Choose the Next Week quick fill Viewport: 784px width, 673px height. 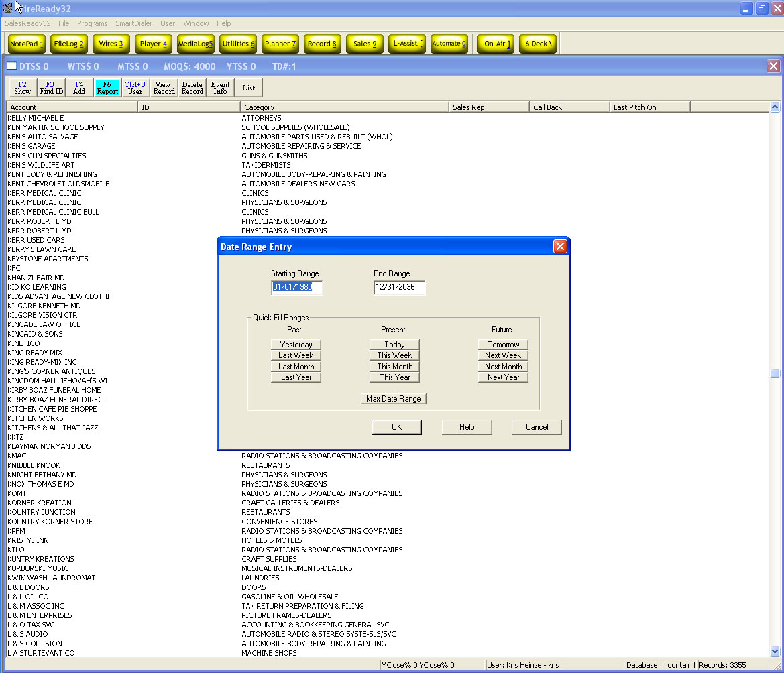503,355
